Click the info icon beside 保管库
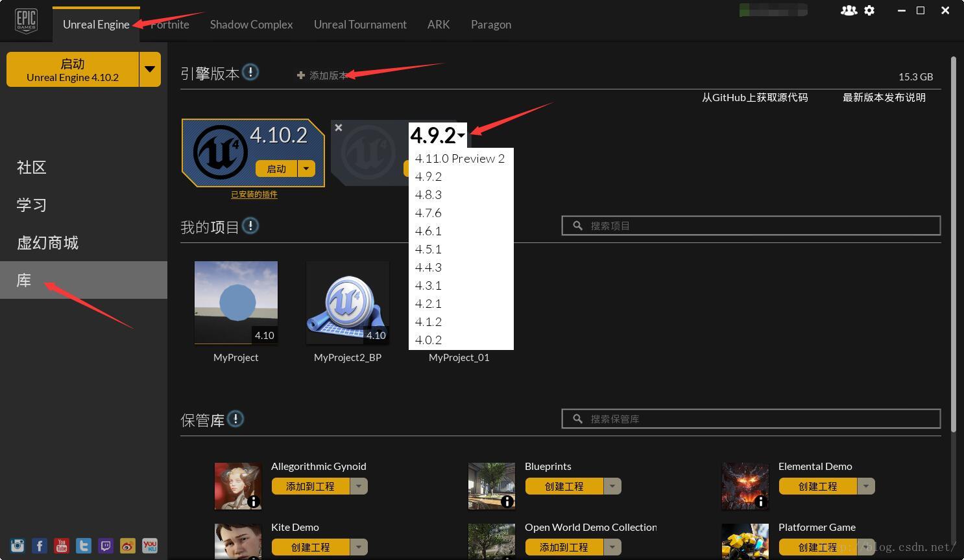 [x=235, y=419]
